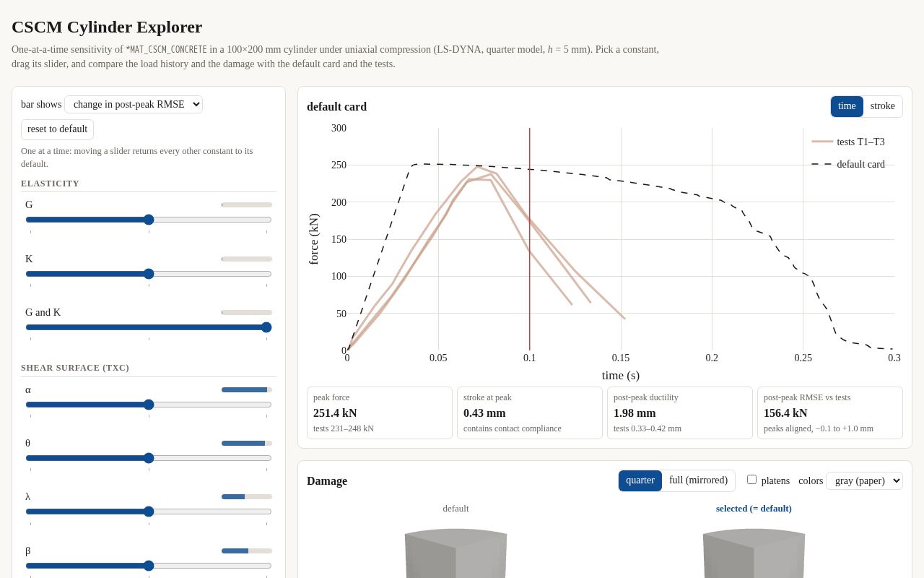The width and height of the screenshot is (924, 578).
Task: Enable the platens checkbox
Action: point(751,480)
